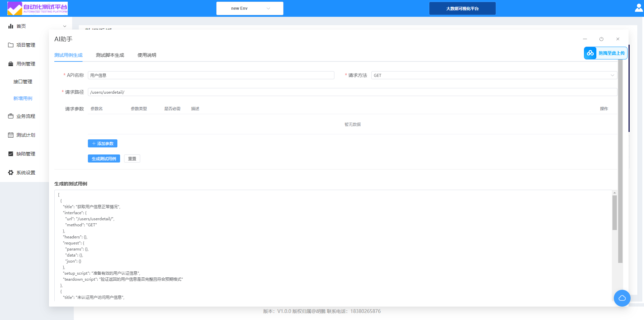The height and width of the screenshot is (320, 644).
Task: Collapse the 首页 menu chevron
Action: click(65, 26)
